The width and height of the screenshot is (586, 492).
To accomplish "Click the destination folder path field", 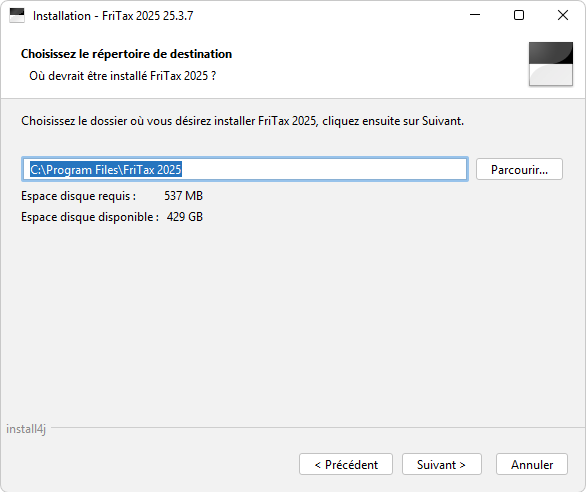I will click(245, 169).
